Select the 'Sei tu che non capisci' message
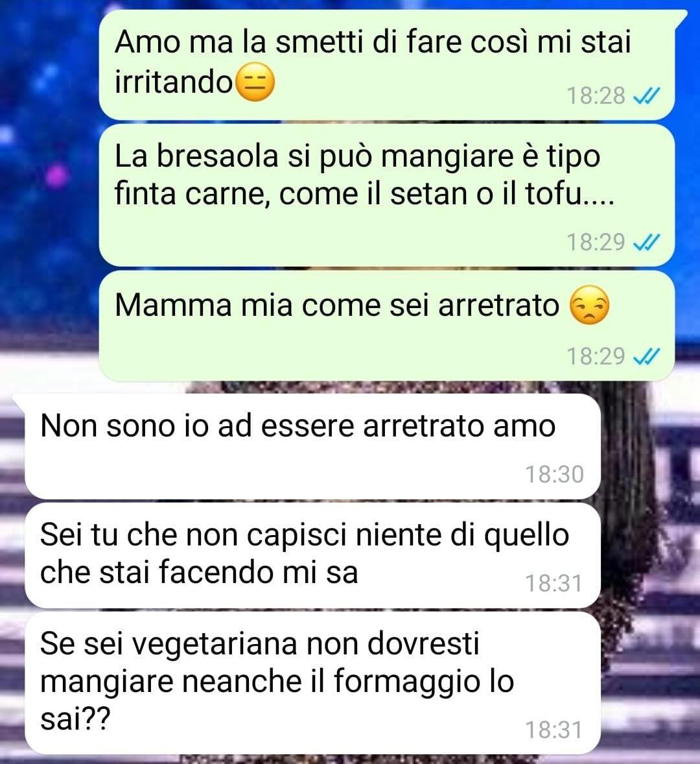Screen dimensions: 700x764 pos(312,555)
